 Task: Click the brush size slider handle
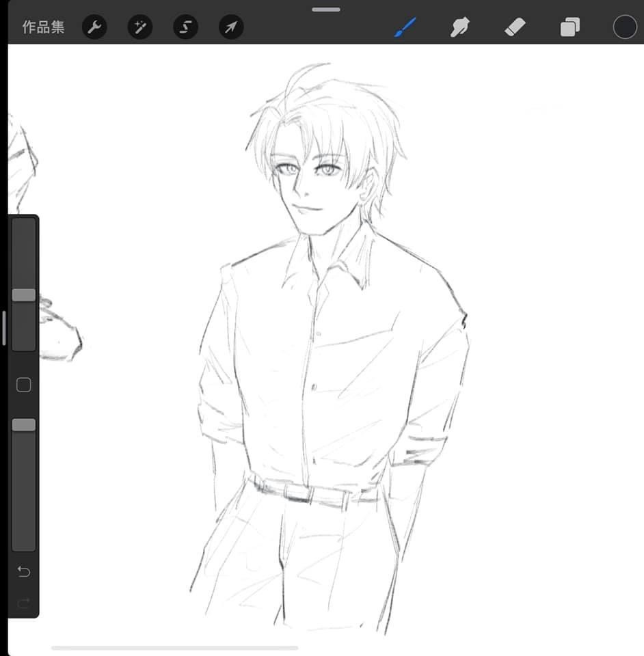(24, 295)
